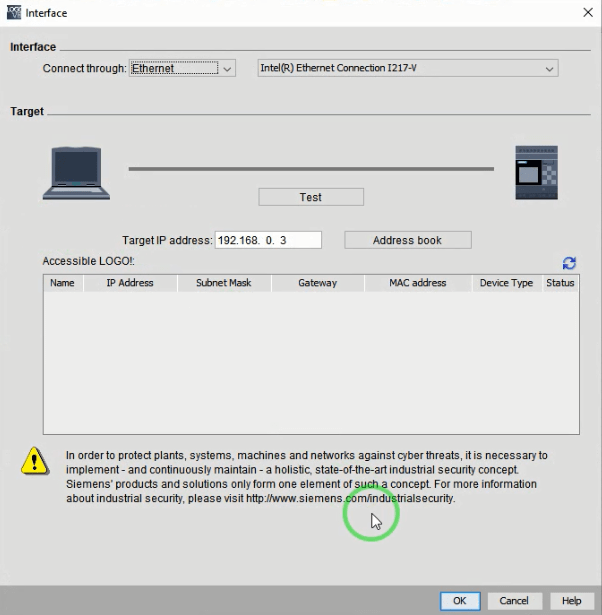Close the Interface dialog window
The width and height of the screenshot is (602, 615).
tap(586, 12)
